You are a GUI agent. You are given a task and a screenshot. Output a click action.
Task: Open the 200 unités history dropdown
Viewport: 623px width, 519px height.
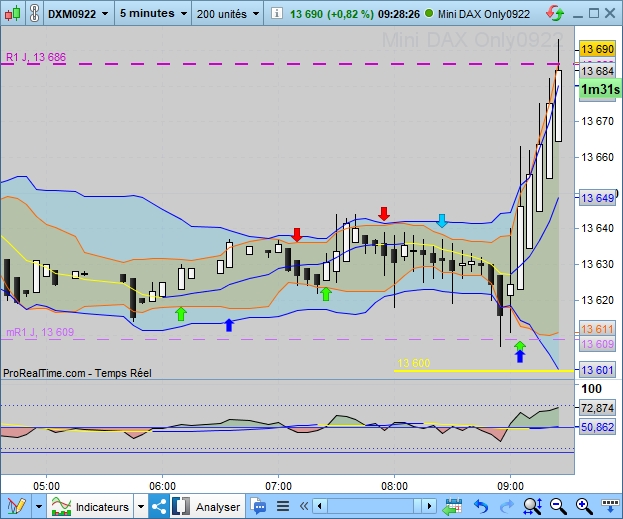(228, 14)
